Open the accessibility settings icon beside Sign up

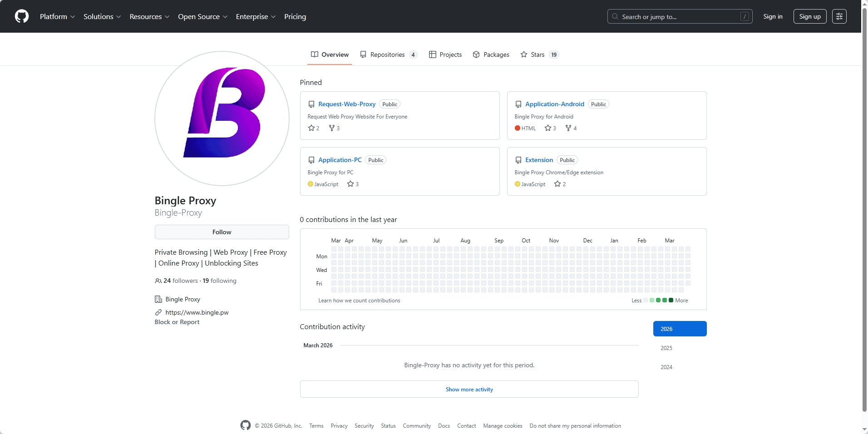tap(839, 16)
